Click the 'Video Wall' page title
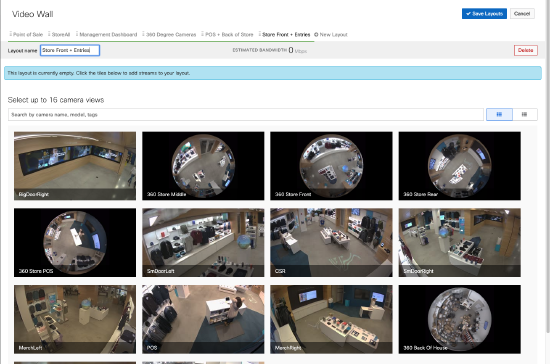 pos(33,14)
